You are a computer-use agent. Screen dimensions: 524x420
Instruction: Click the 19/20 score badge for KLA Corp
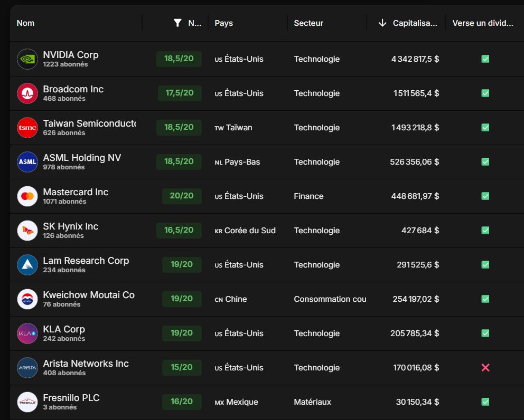point(182,333)
